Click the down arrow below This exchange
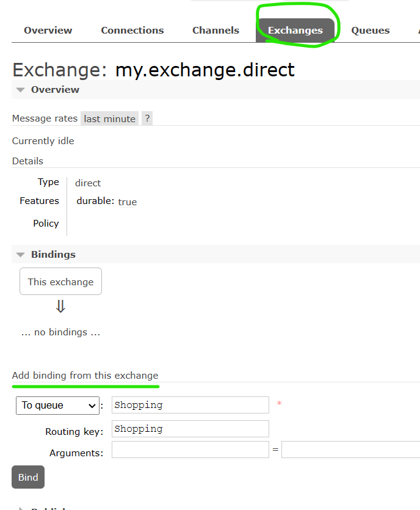This screenshot has height=510, width=420. click(60, 307)
